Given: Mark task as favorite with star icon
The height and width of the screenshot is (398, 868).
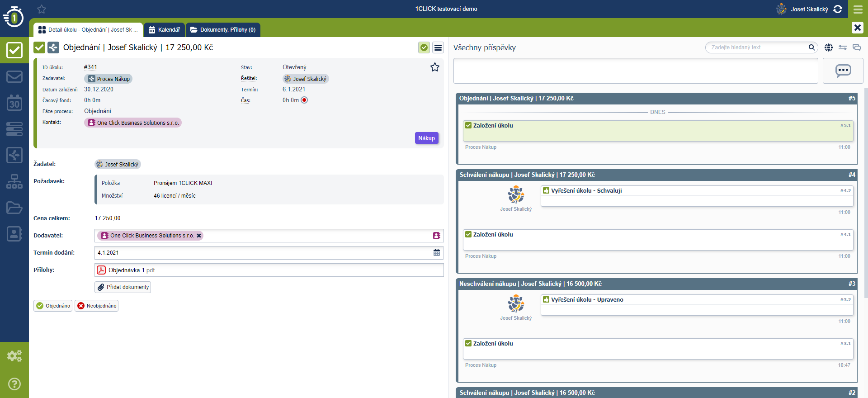Looking at the screenshot, I should tap(434, 67).
